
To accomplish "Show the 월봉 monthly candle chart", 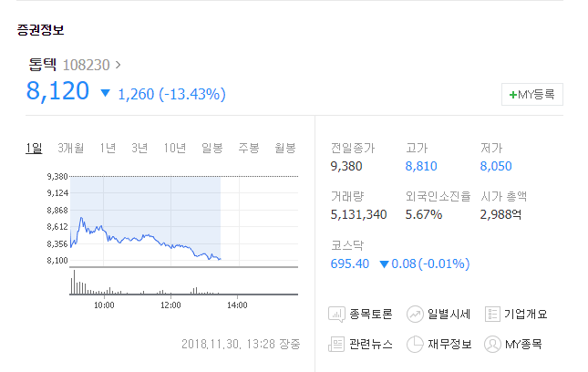I will coord(285,148).
